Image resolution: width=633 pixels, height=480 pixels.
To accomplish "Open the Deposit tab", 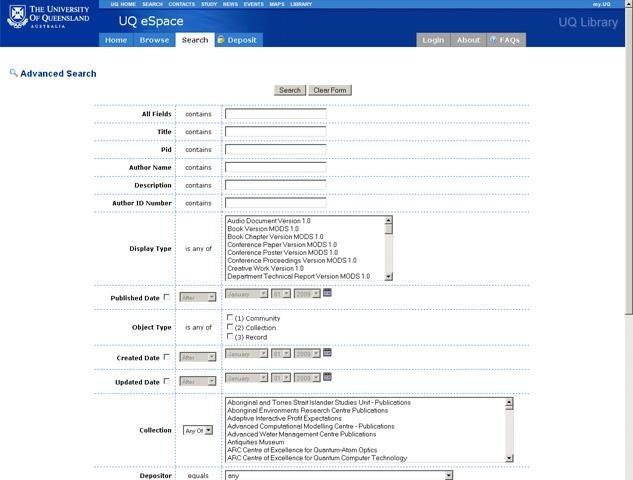I will (239, 40).
